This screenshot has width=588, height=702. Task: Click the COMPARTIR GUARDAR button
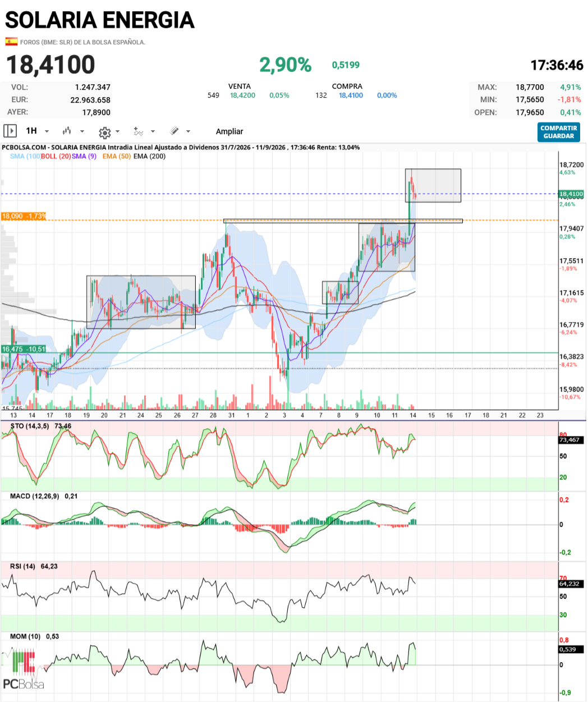click(558, 132)
